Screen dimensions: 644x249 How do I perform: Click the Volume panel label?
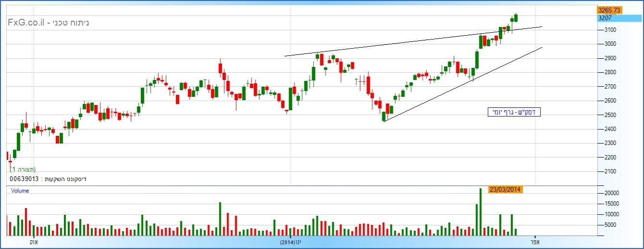(20, 191)
